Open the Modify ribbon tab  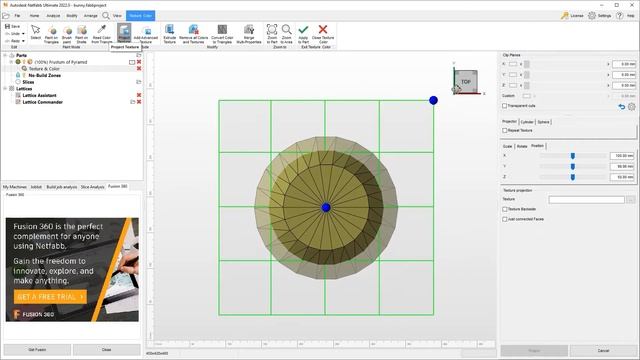[72, 16]
